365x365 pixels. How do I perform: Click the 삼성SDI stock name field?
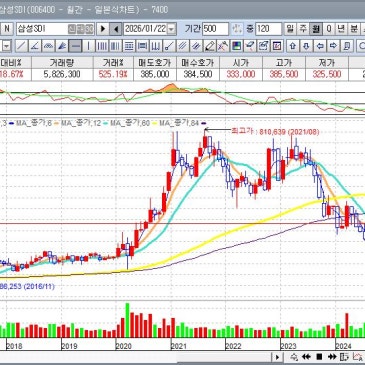pyautogui.click(x=41, y=29)
